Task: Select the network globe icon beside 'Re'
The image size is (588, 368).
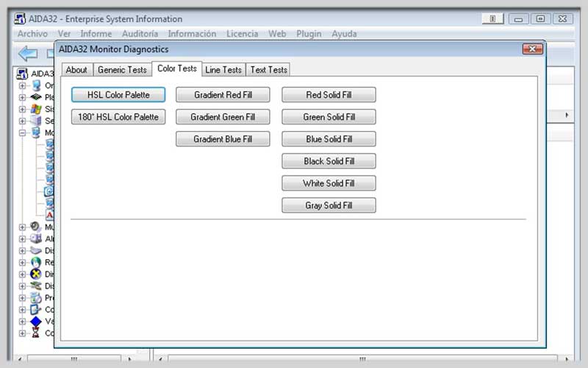Action: point(36,262)
